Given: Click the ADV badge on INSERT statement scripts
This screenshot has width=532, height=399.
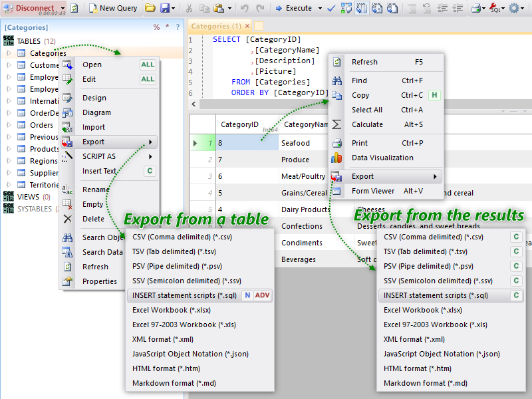Looking at the screenshot, I should [262, 295].
